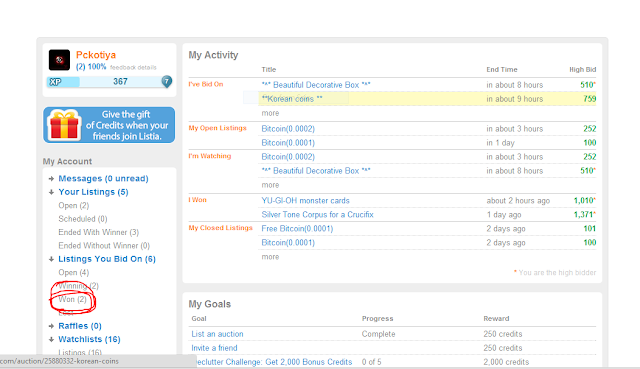Screen dimensions: 640x369
Task: Show Ended With Winner (3) listings
Action: pos(99,232)
